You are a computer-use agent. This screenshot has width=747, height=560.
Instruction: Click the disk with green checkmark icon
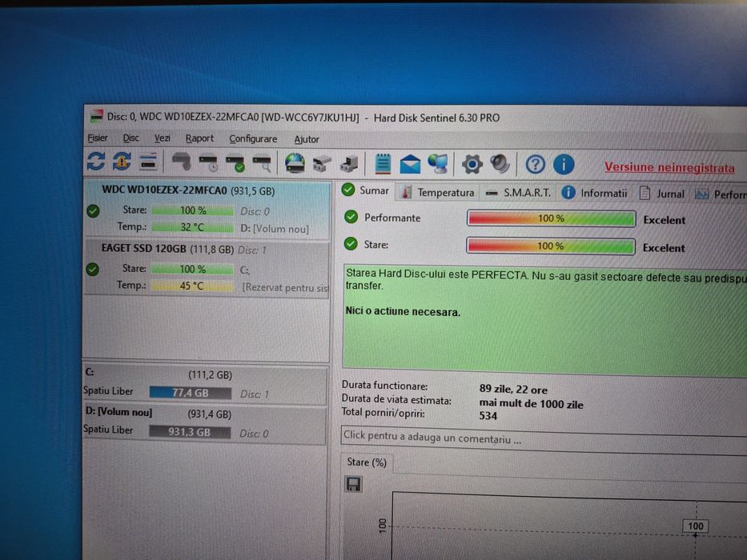pyautogui.click(x=235, y=163)
